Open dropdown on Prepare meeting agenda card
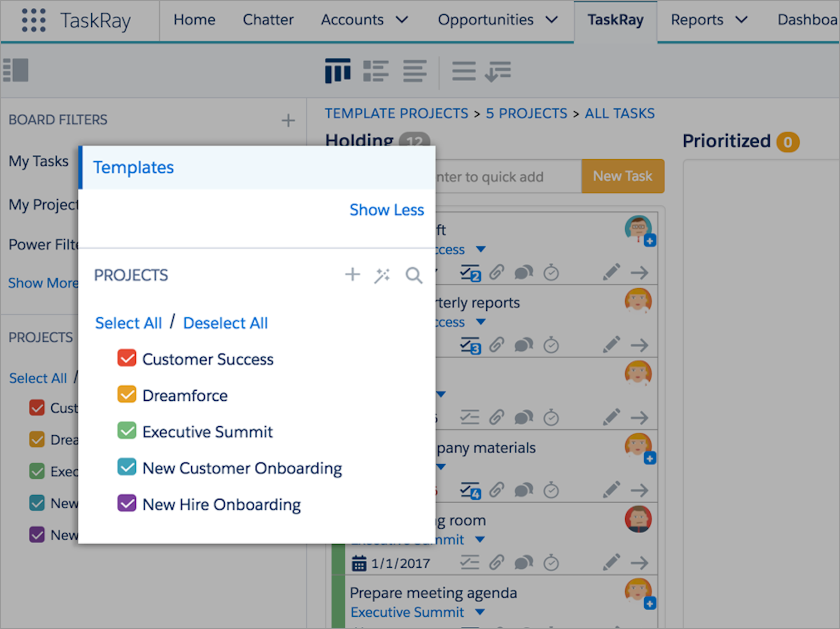 479,612
